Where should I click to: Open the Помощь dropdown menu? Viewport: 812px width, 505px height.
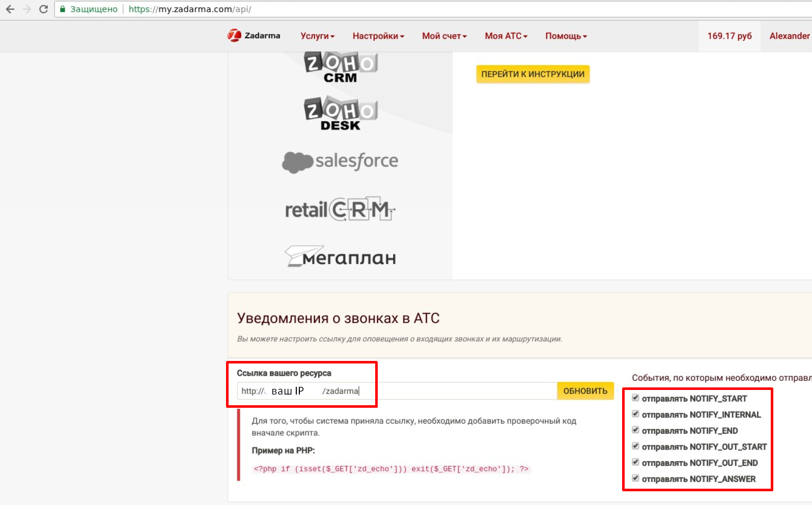566,36
